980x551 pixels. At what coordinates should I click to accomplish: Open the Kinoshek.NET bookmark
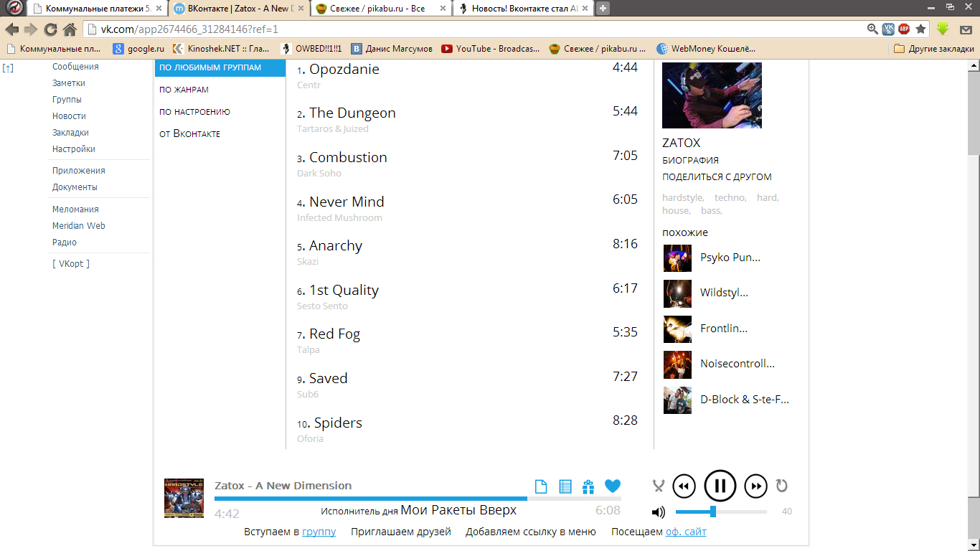click(x=220, y=49)
